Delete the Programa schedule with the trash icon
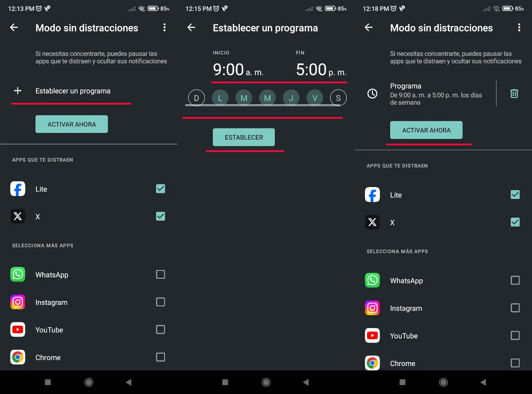Screen dimensions: 532x394 [514, 94]
